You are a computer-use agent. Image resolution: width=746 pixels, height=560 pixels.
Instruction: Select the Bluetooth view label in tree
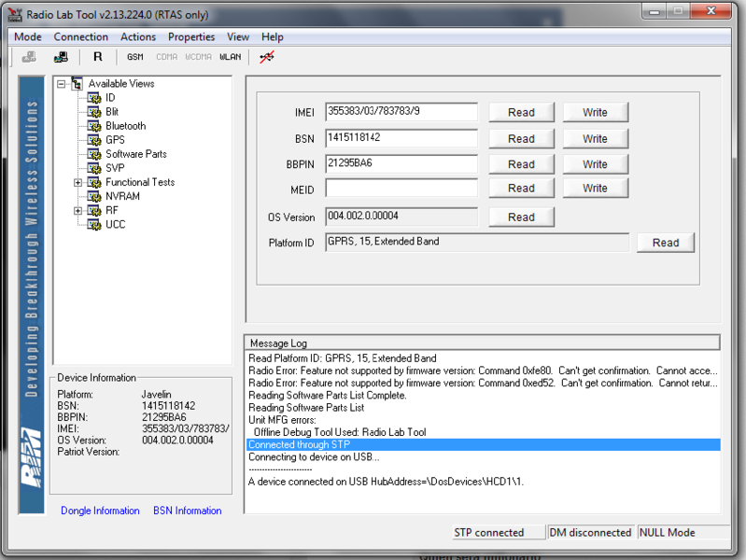(x=126, y=126)
